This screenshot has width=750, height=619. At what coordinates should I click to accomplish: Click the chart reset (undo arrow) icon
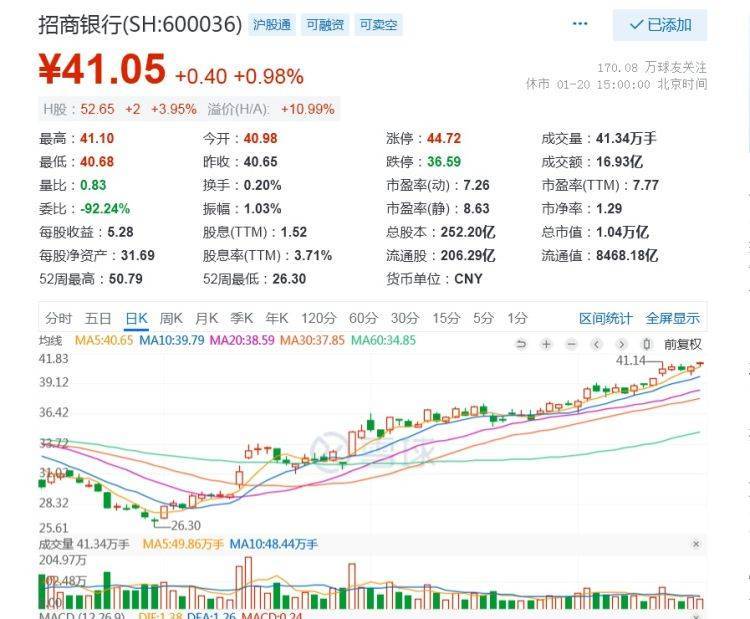pyautogui.click(x=521, y=344)
